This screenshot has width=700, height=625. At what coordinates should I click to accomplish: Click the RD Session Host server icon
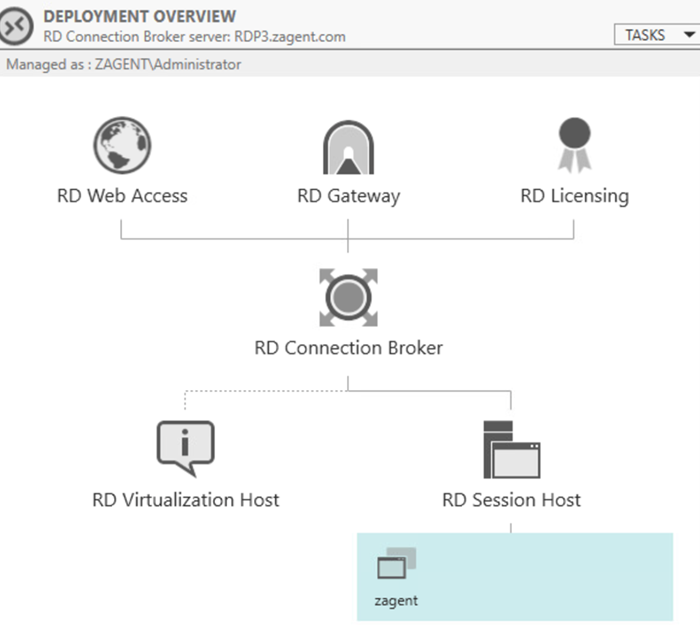(511, 449)
